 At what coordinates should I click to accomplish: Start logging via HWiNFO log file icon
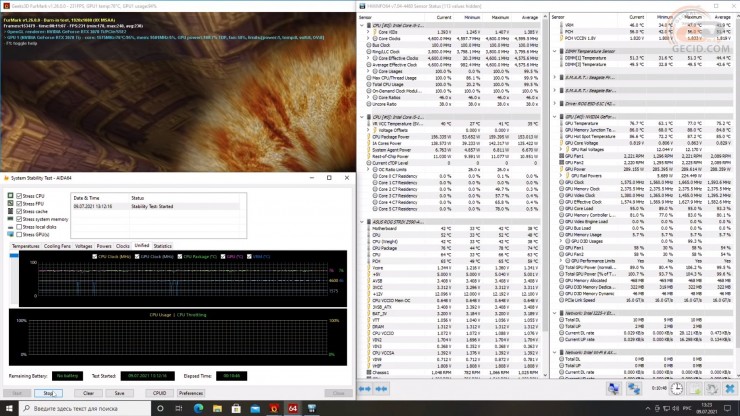695,389
